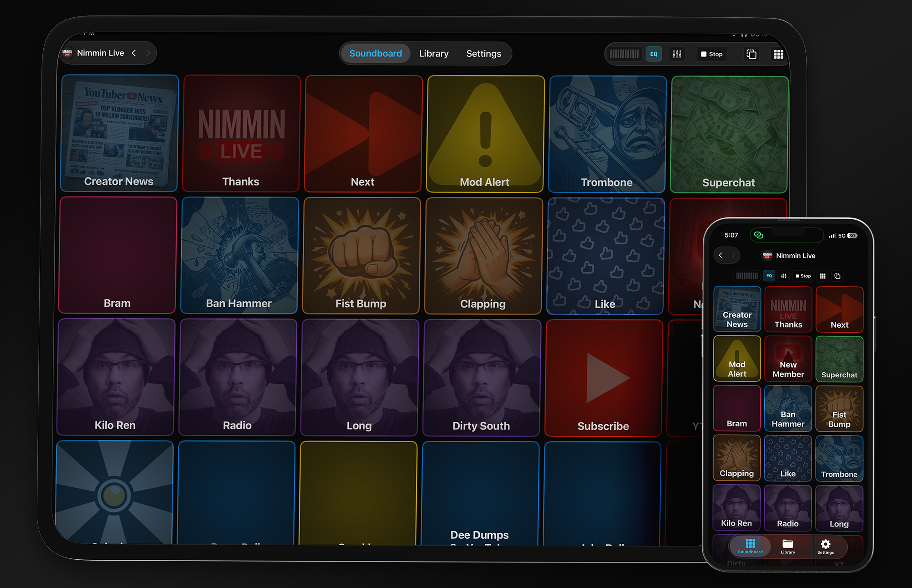The height and width of the screenshot is (588, 912).
Task: Open the mixer sliders icon on phone toolbar
Action: 783,276
